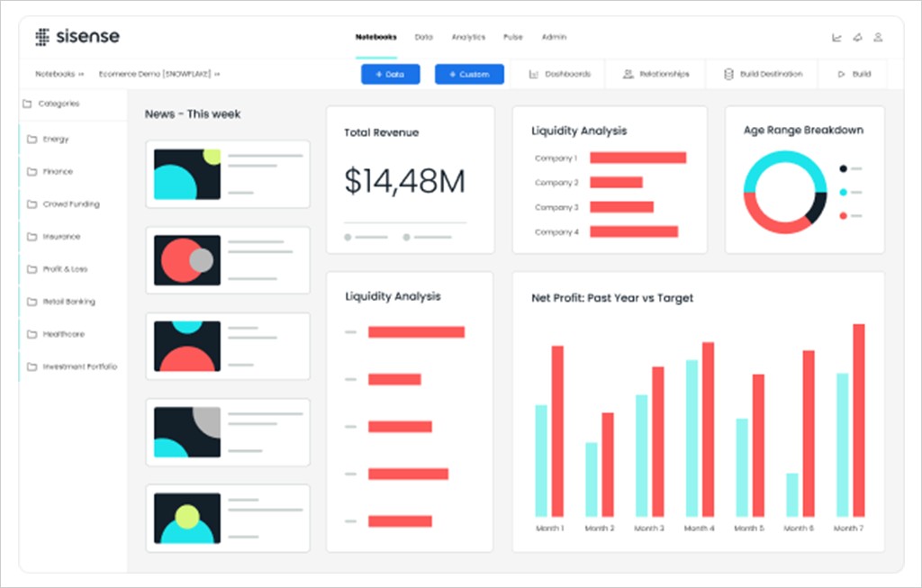Viewport: 922px width, 588px height.
Task: Click the notification bell icon
Action: (x=858, y=37)
